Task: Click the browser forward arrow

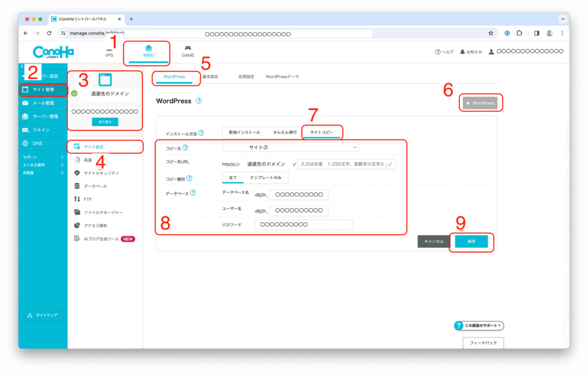Action: pyautogui.click(x=37, y=33)
